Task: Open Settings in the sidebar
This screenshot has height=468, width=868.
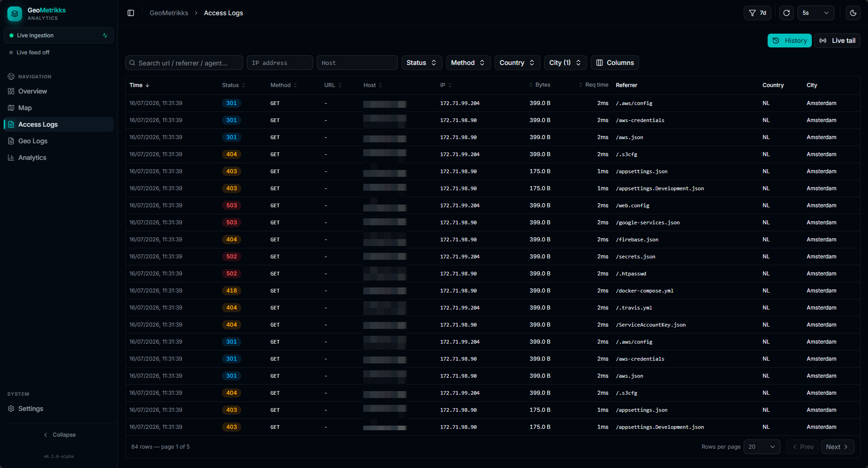Action: pyautogui.click(x=58, y=409)
